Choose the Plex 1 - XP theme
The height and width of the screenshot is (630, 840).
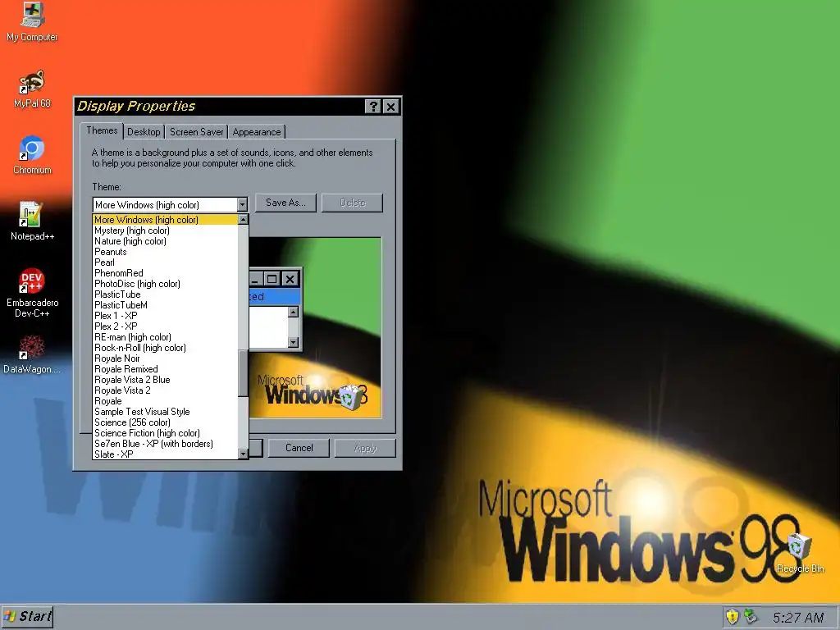tap(165, 316)
